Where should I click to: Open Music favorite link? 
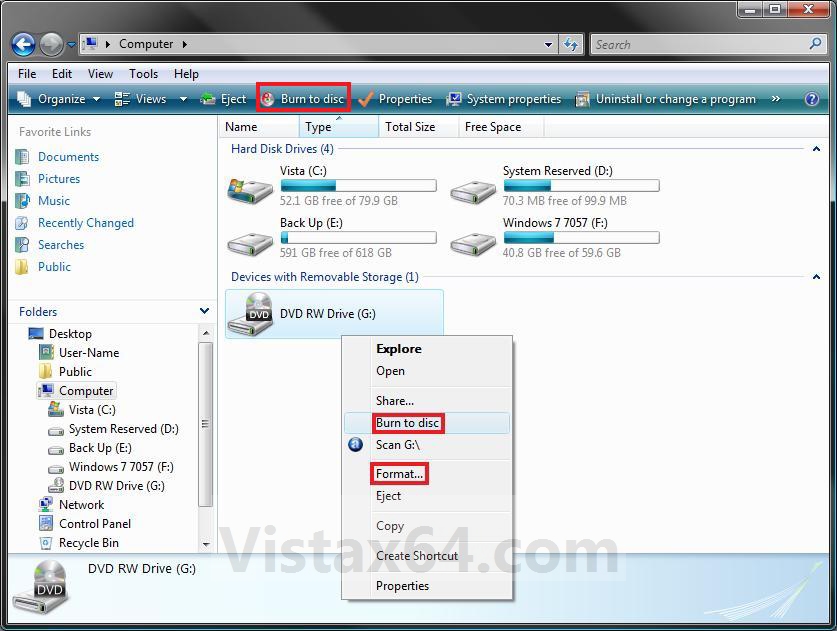(54, 201)
